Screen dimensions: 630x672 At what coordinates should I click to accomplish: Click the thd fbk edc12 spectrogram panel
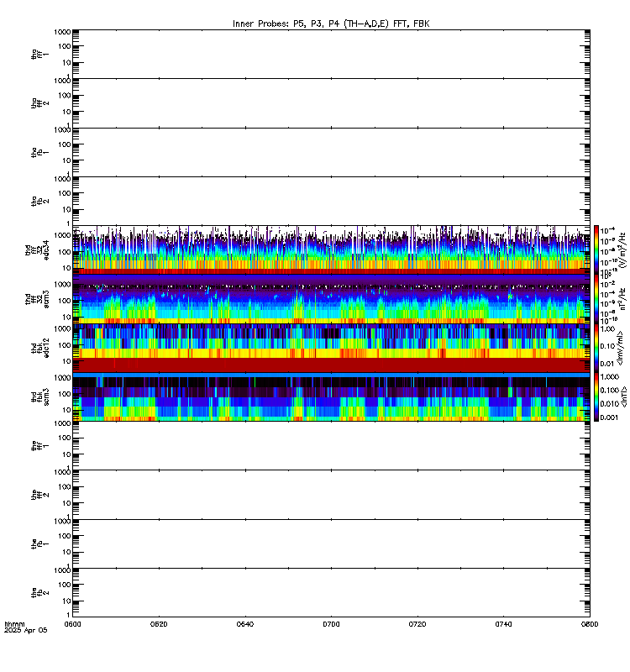(331, 348)
